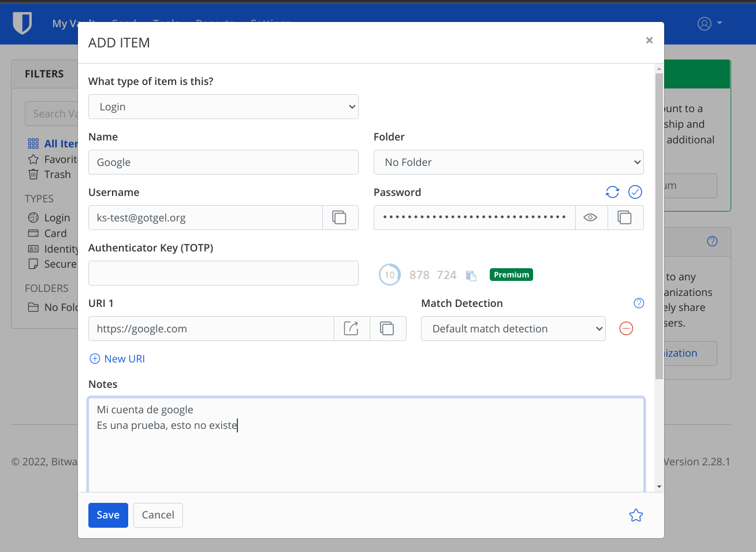The width and height of the screenshot is (756, 552).
Task: Click the organizations help icon in background
Action: [712, 241]
